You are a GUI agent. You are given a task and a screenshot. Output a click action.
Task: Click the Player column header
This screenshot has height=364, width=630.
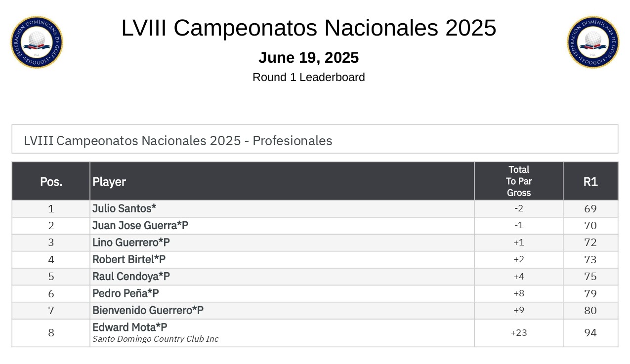pyautogui.click(x=109, y=181)
